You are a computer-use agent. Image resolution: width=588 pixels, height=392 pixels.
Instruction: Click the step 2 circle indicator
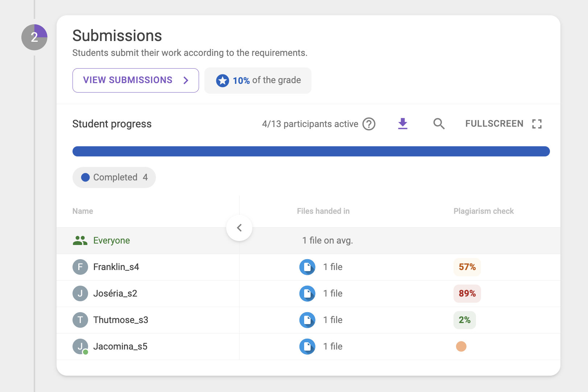pyautogui.click(x=34, y=37)
